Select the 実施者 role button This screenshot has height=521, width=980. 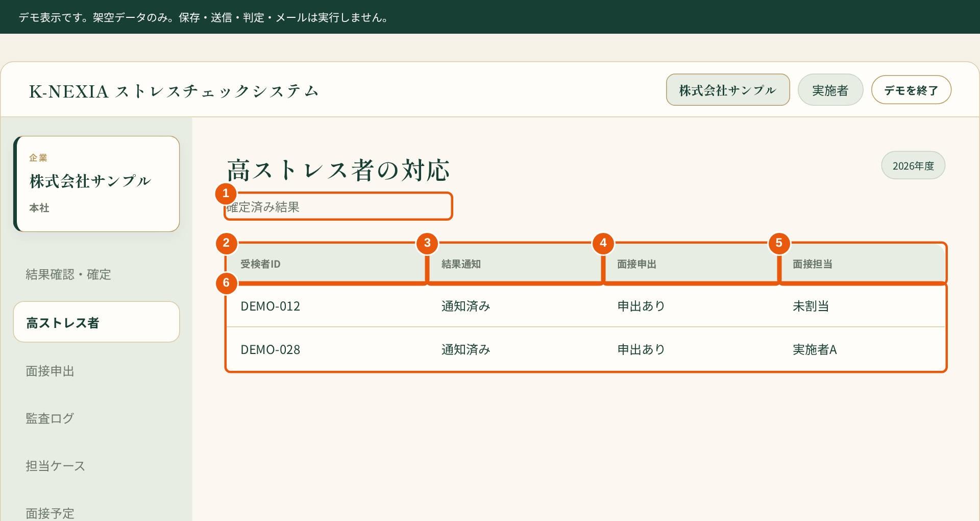point(830,90)
